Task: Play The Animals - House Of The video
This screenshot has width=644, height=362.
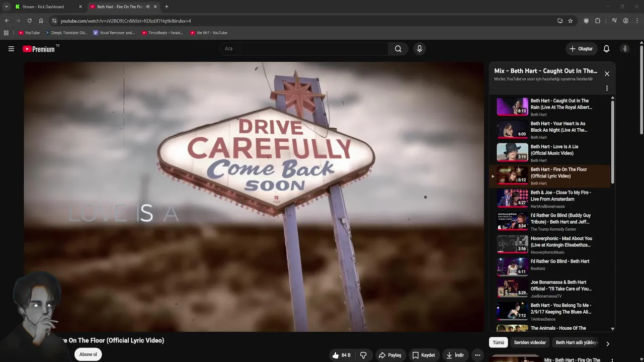Action: click(512, 328)
